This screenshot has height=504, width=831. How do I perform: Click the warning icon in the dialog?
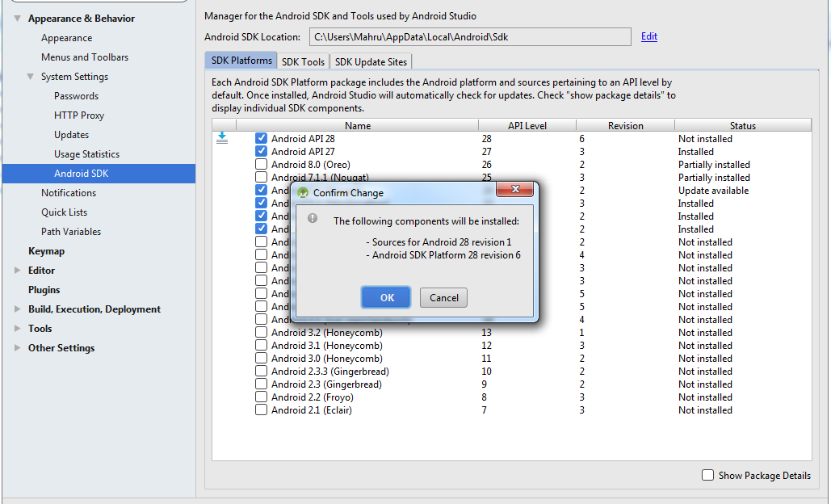[x=313, y=219]
